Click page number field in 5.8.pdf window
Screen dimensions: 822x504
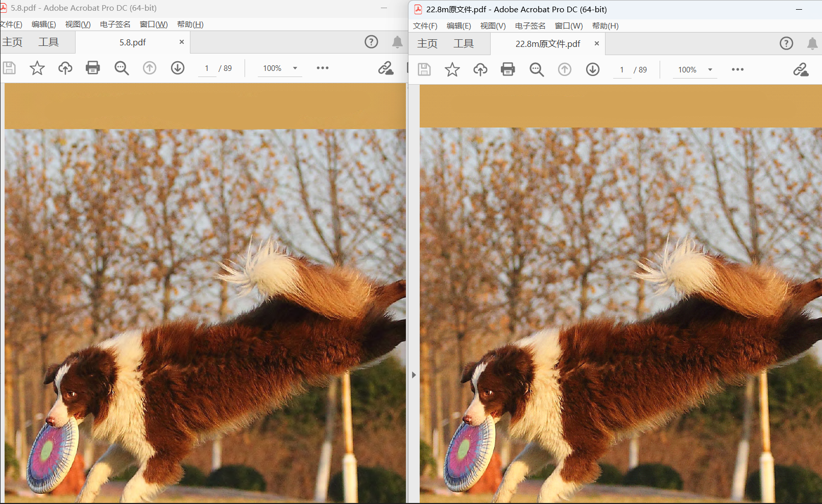[x=207, y=68]
